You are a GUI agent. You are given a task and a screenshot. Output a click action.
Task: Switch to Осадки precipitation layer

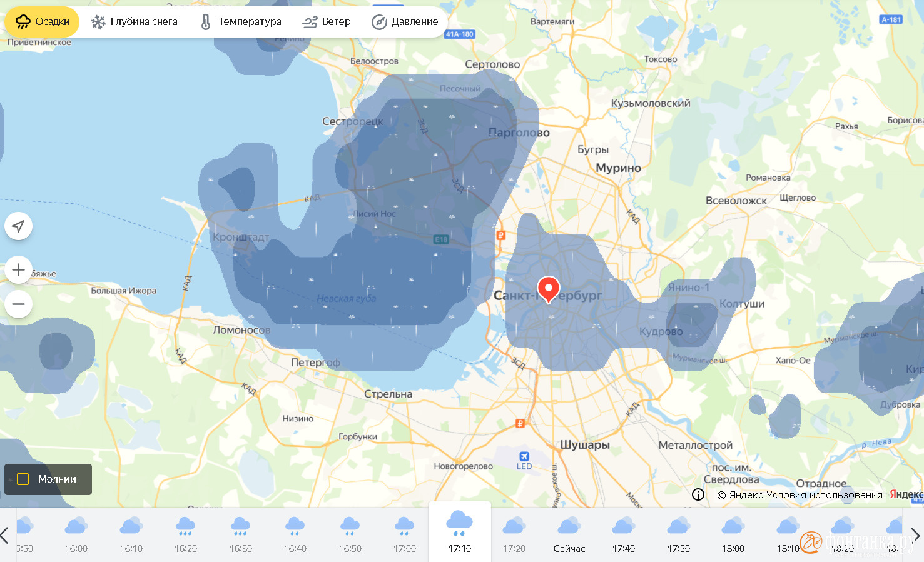pyautogui.click(x=43, y=22)
